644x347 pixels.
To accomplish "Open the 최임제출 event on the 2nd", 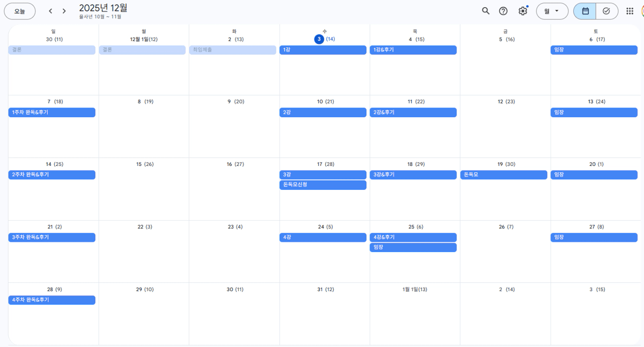I will (x=232, y=50).
